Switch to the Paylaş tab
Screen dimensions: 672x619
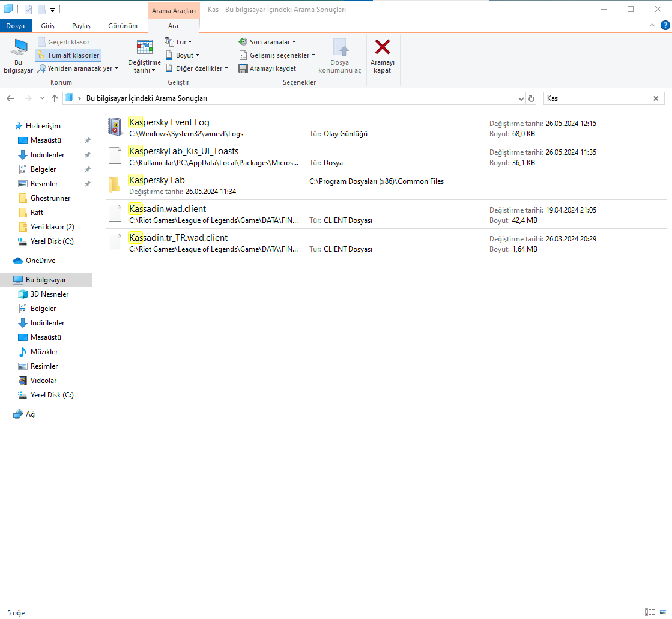click(82, 26)
